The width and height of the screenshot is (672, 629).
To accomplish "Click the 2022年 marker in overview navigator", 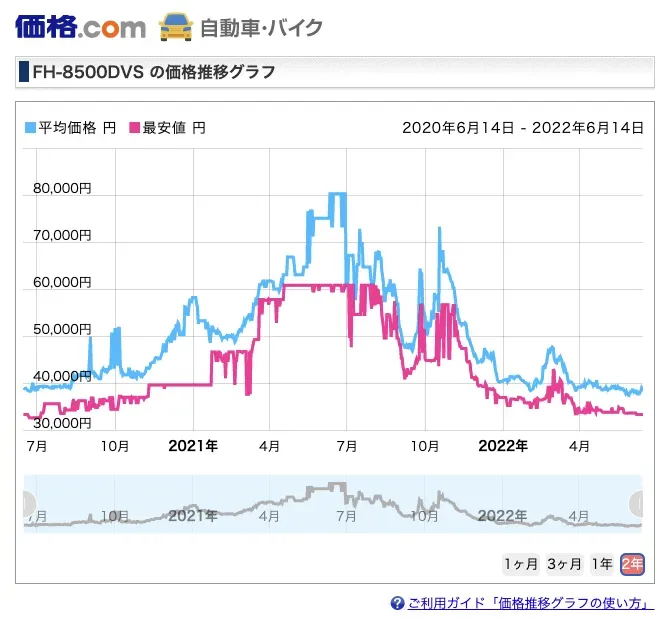I will tap(502, 515).
